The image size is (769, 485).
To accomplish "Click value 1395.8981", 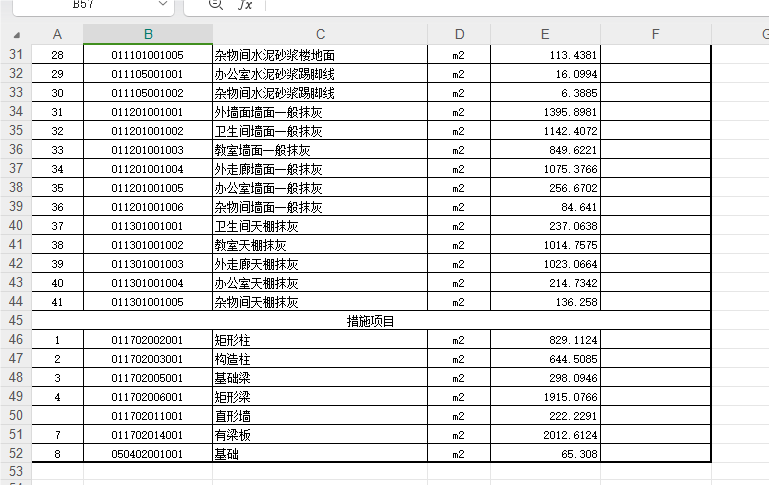I will 545,112.
